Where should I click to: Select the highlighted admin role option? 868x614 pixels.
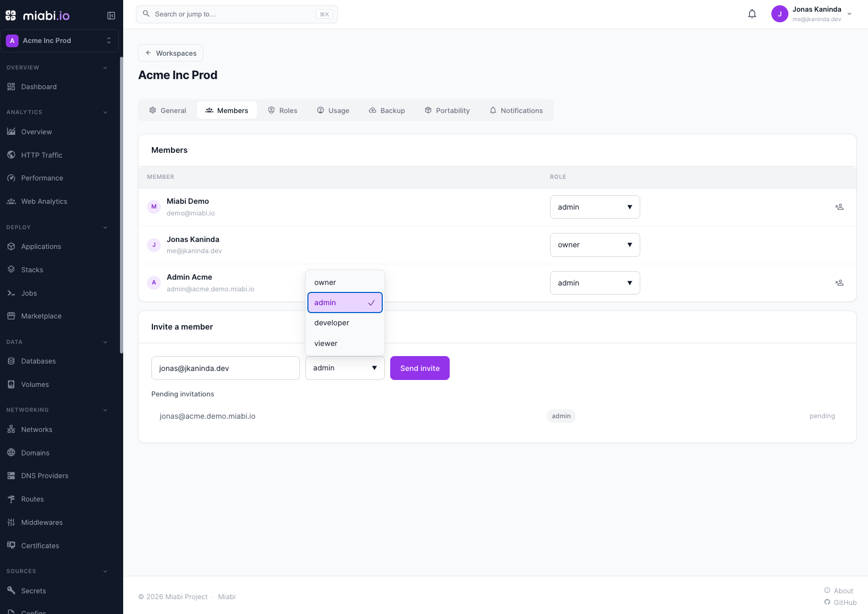tap(345, 302)
